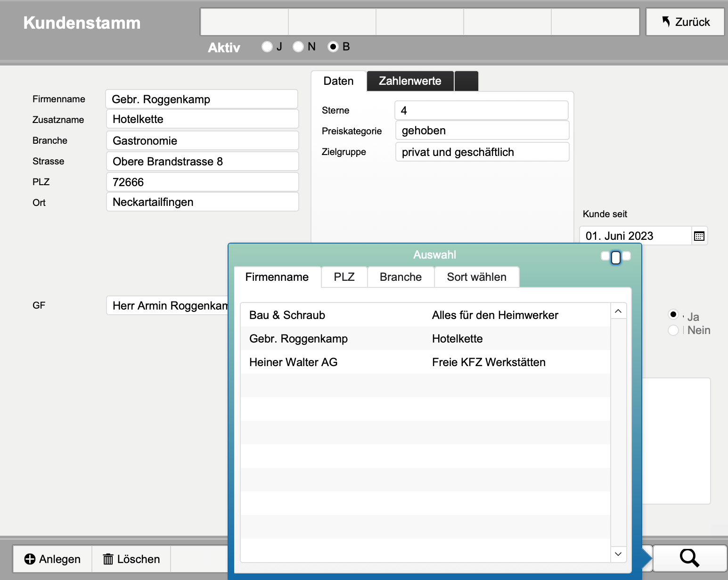Image resolution: width=728 pixels, height=580 pixels.
Task: Click the highlighted middle button in Auswahl header
Action: (x=615, y=257)
